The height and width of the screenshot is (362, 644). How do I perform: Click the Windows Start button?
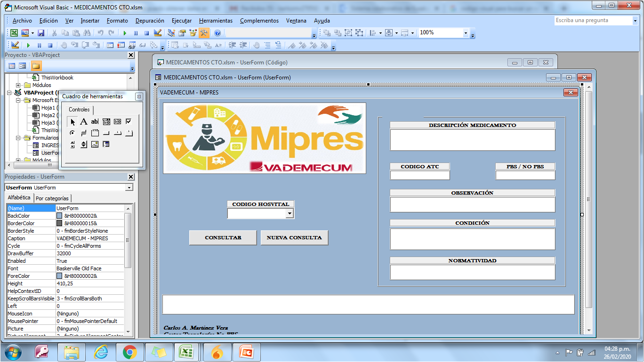pos(13,352)
